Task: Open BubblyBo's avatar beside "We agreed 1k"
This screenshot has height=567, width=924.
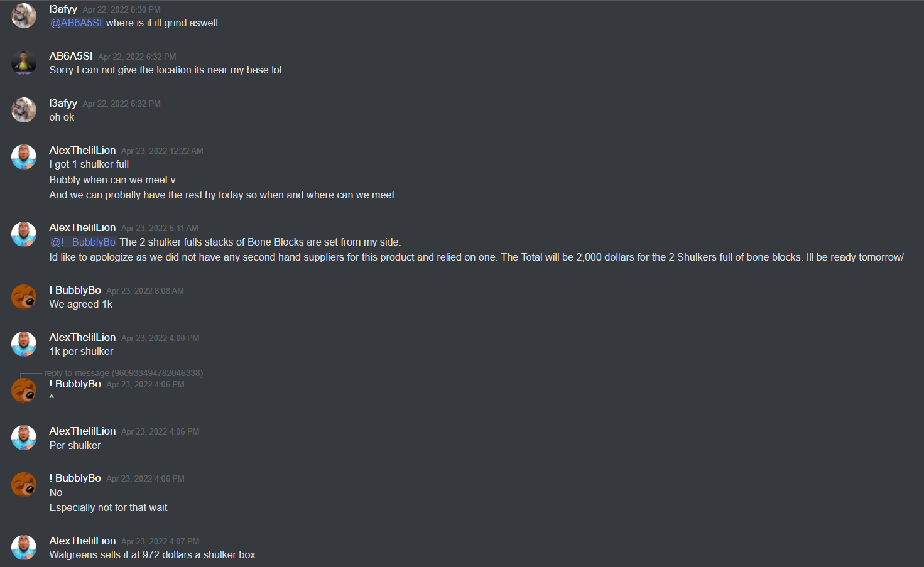Action: (24, 297)
